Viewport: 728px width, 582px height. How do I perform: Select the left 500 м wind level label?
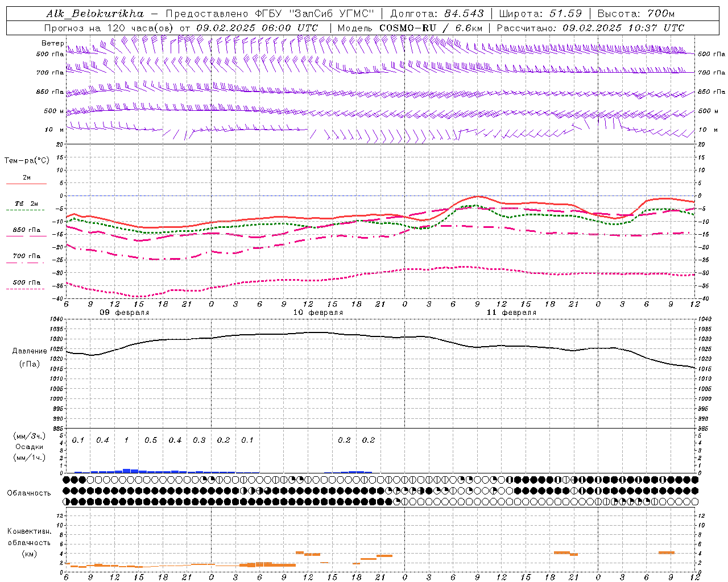coord(54,111)
